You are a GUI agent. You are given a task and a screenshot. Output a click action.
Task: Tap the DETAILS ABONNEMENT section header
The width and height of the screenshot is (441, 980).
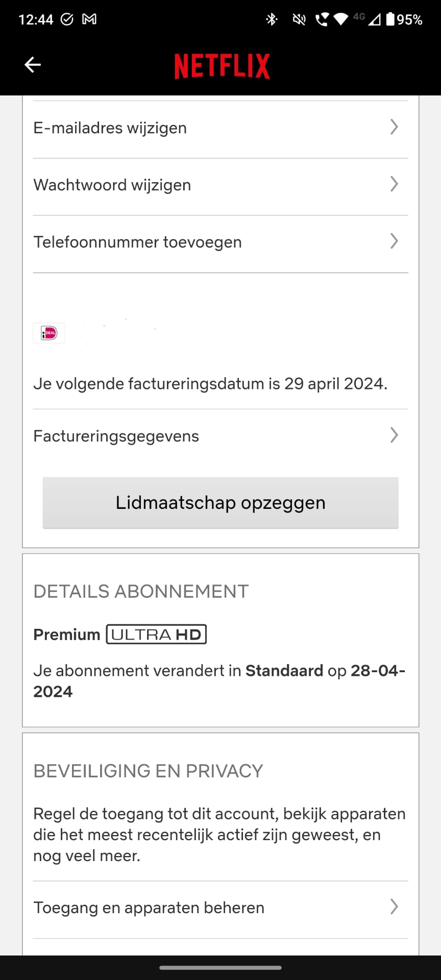click(140, 591)
